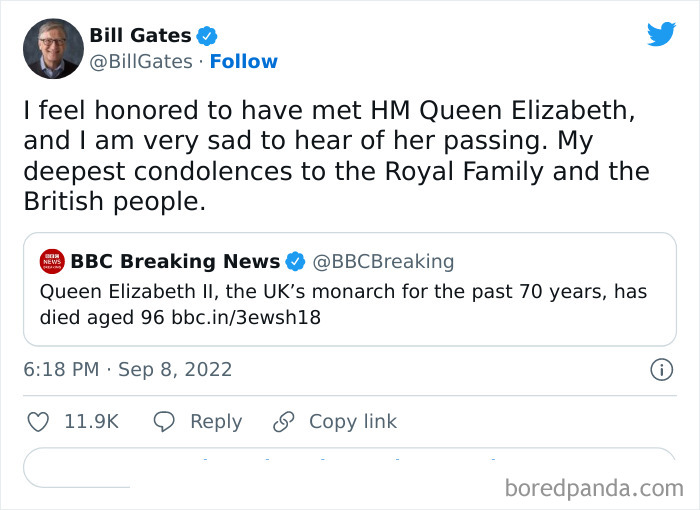Click the heart like icon
Image resolution: width=700 pixels, height=510 pixels.
point(38,422)
